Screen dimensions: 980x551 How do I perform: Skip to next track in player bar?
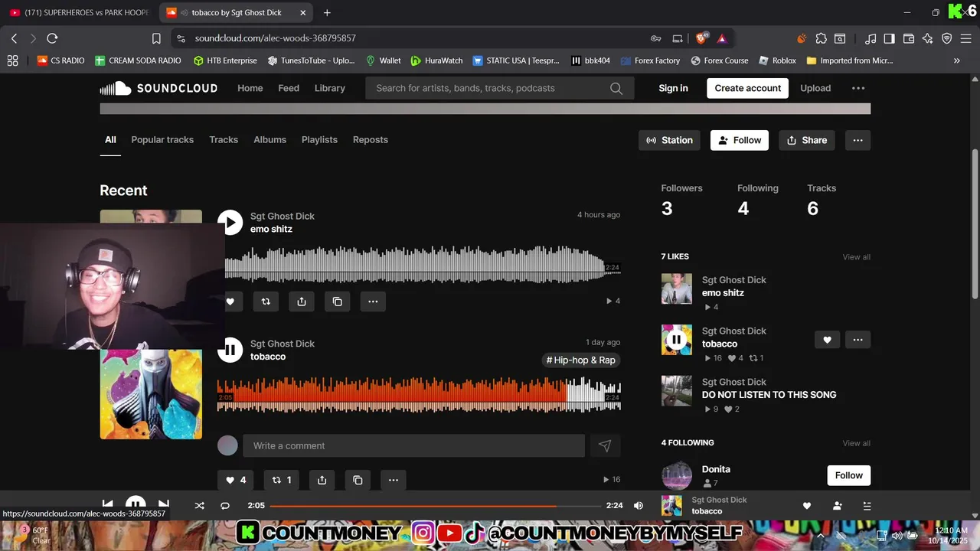163,504
